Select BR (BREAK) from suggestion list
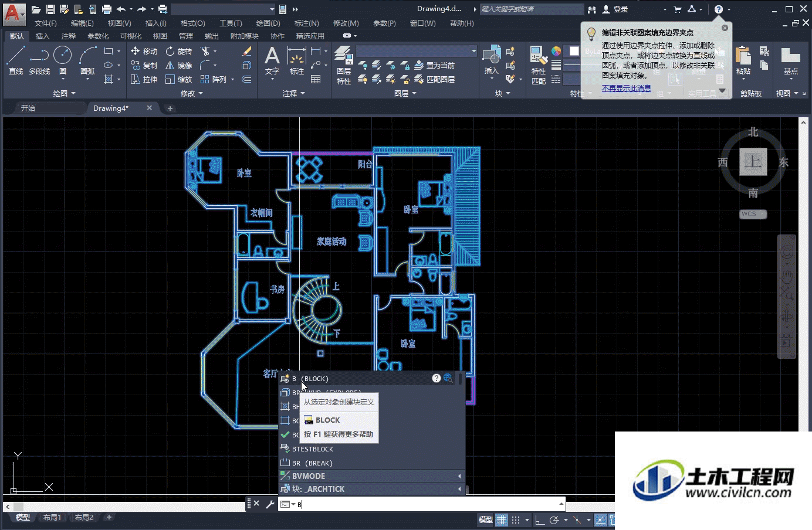The height and width of the screenshot is (530, 812). pyautogui.click(x=372, y=463)
